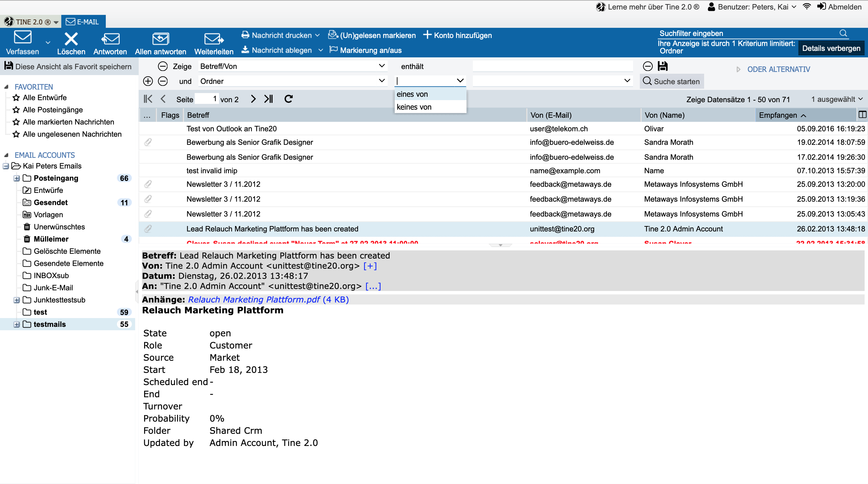Click the Konto hinzufügen plus icon
The width and height of the screenshot is (868, 484).
point(427,35)
